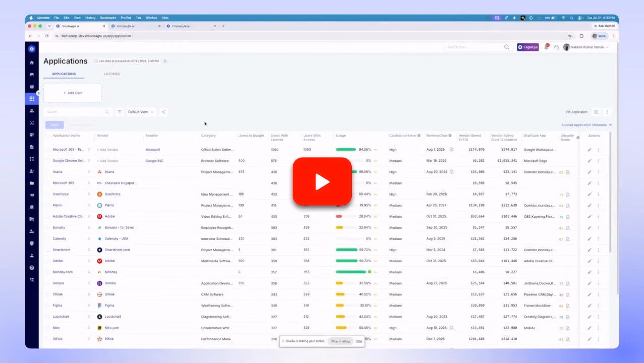This screenshot has width=644, height=363.
Task: Edit the Microsoft 365 - Te... row with the pencil
Action: [x=589, y=150]
